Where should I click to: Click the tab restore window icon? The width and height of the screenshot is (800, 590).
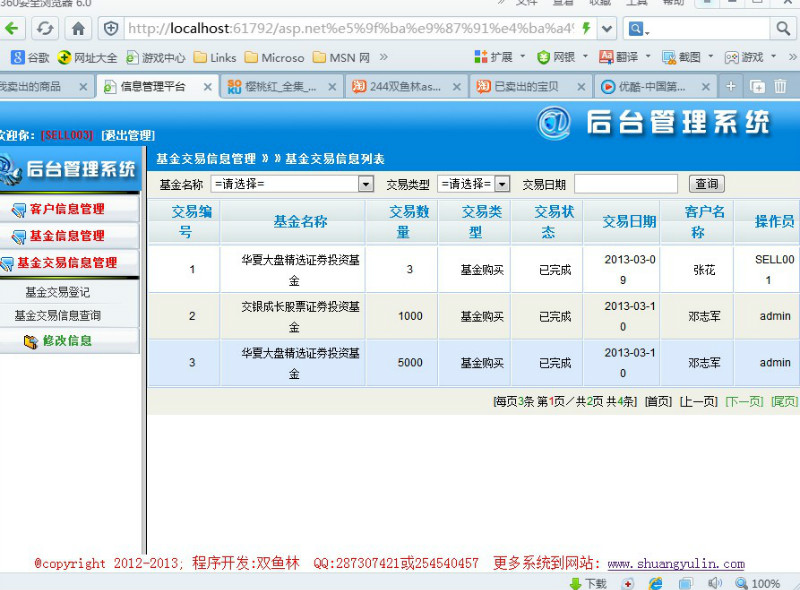pos(757,87)
